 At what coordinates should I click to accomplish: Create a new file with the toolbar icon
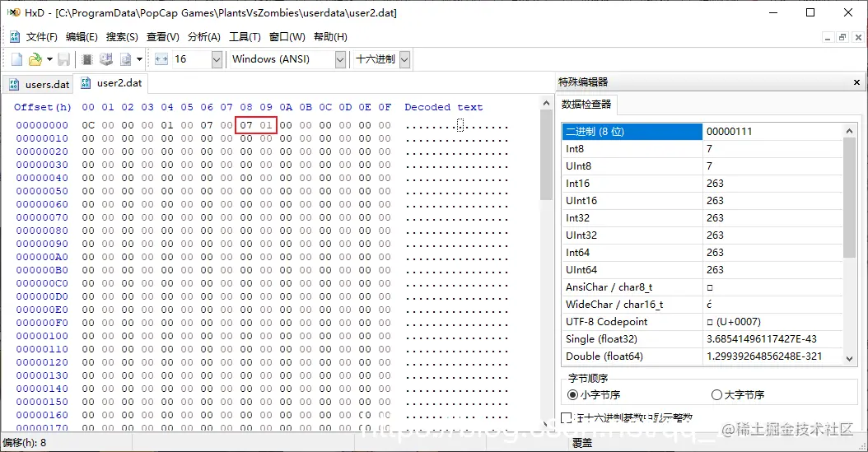[x=16, y=59]
